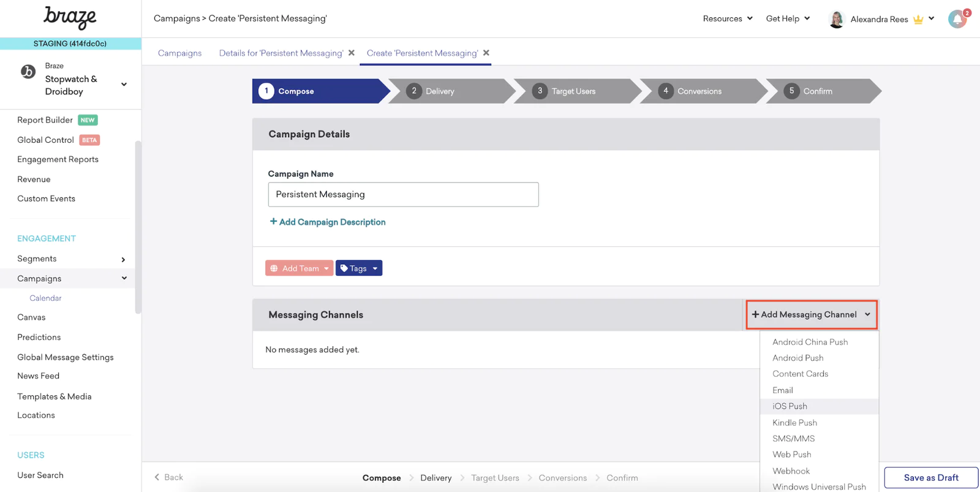The height and width of the screenshot is (492, 980).
Task: Open the Resources menu
Action: click(727, 18)
